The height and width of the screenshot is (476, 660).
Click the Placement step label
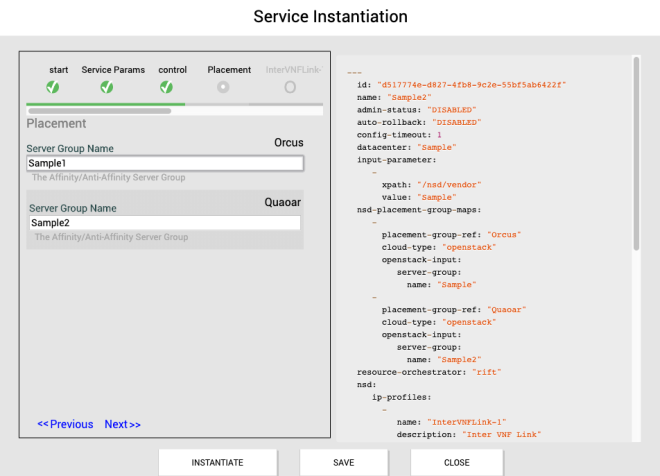[x=229, y=70]
